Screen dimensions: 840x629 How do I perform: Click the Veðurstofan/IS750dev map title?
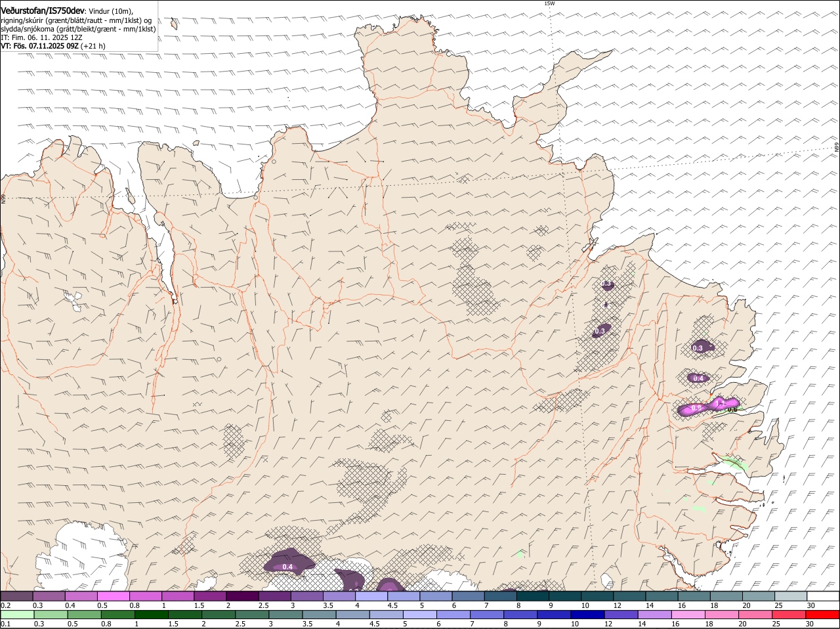tap(42, 11)
